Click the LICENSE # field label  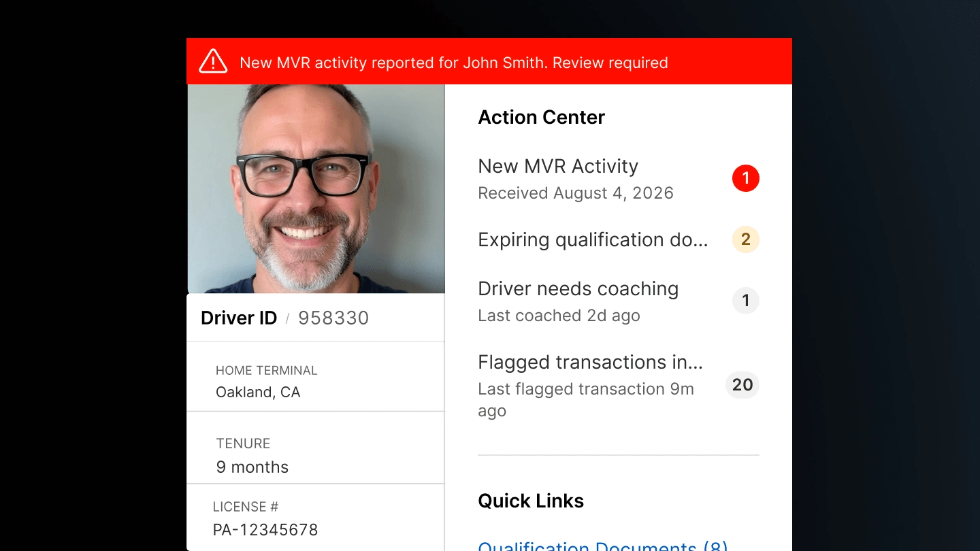(246, 507)
